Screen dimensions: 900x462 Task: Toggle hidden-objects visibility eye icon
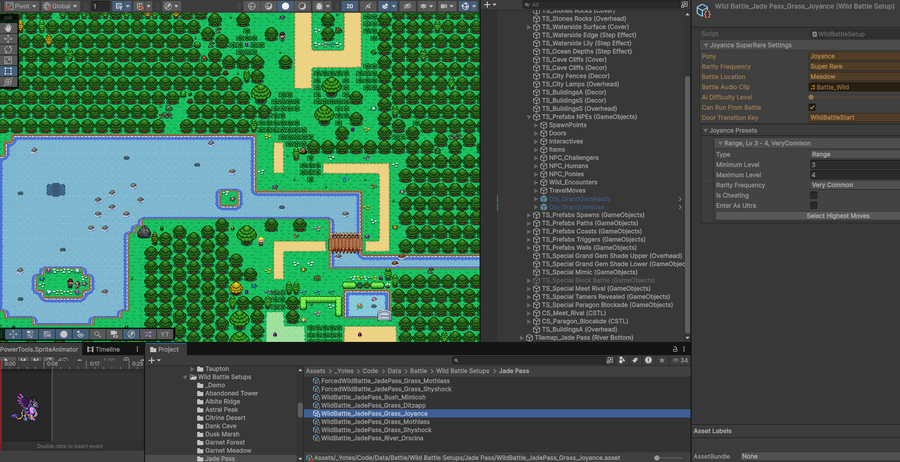408,6
